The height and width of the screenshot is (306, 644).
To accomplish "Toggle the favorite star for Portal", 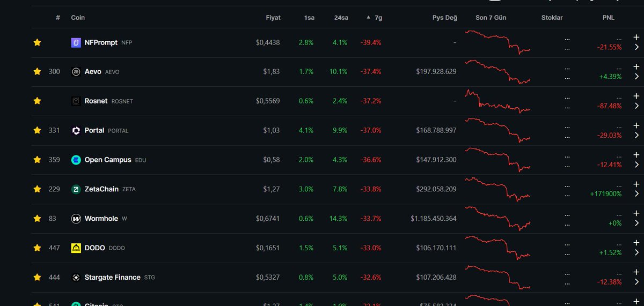I will pos(37,130).
